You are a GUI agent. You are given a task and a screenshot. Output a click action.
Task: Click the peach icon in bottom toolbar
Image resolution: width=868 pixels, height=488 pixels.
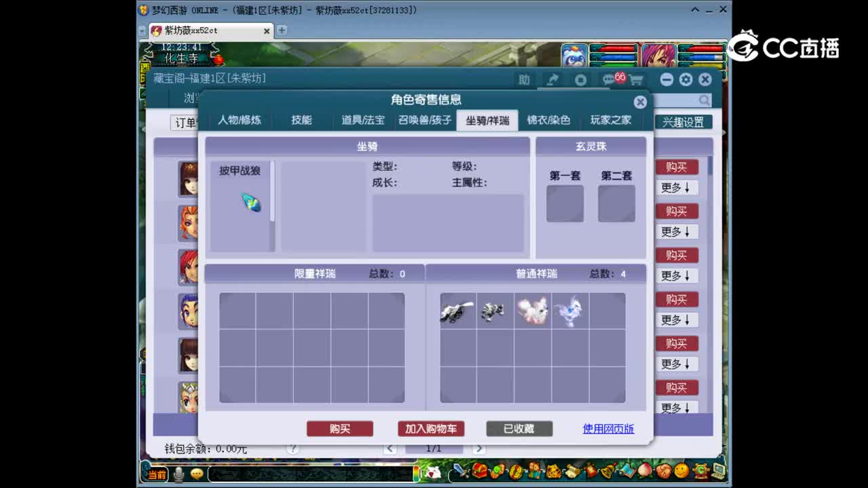pyautogui.click(x=645, y=470)
